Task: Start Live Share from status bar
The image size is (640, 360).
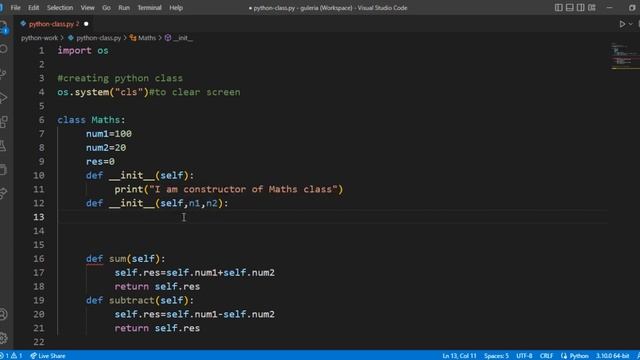Action: pos(48,356)
